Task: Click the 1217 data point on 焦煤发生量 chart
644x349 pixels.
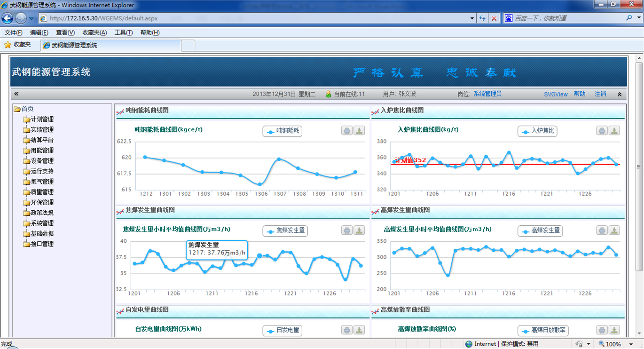Action: [259, 256]
